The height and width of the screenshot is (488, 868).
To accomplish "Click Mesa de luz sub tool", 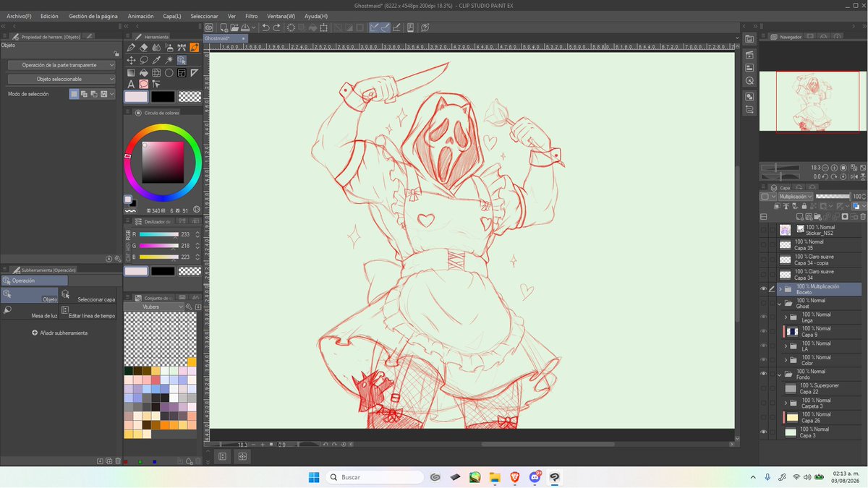I will pos(30,312).
